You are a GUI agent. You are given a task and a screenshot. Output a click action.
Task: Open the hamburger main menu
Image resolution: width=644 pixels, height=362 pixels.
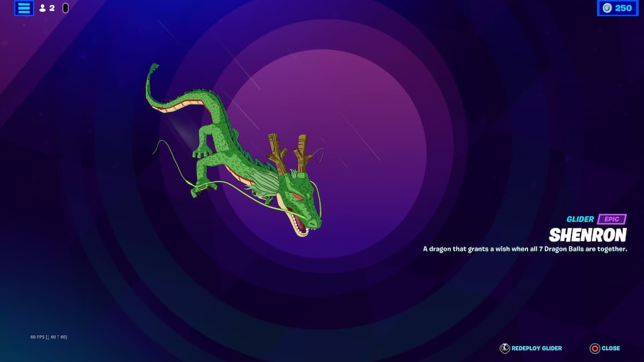coord(24,8)
